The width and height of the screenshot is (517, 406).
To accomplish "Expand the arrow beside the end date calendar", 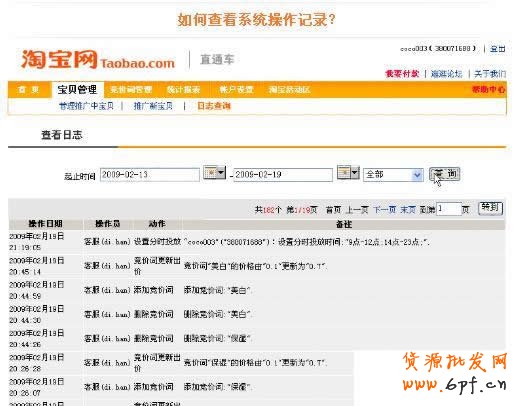I will pos(355,172).
